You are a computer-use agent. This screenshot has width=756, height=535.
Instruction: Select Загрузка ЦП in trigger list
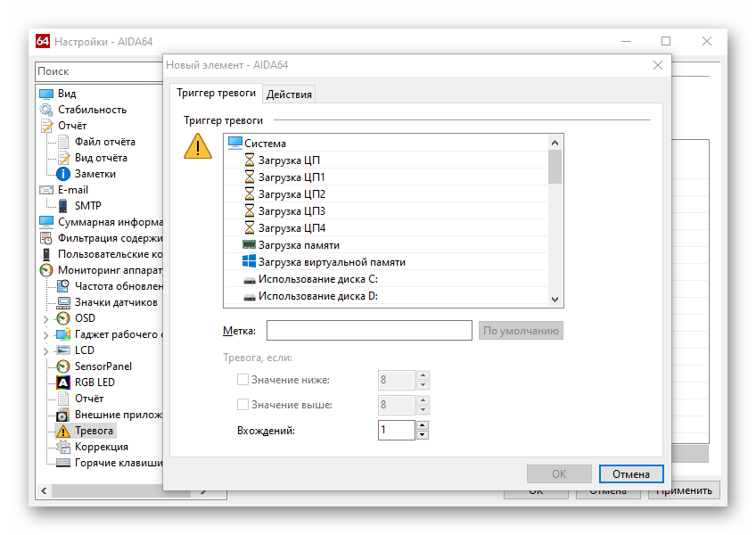point(386,160)
